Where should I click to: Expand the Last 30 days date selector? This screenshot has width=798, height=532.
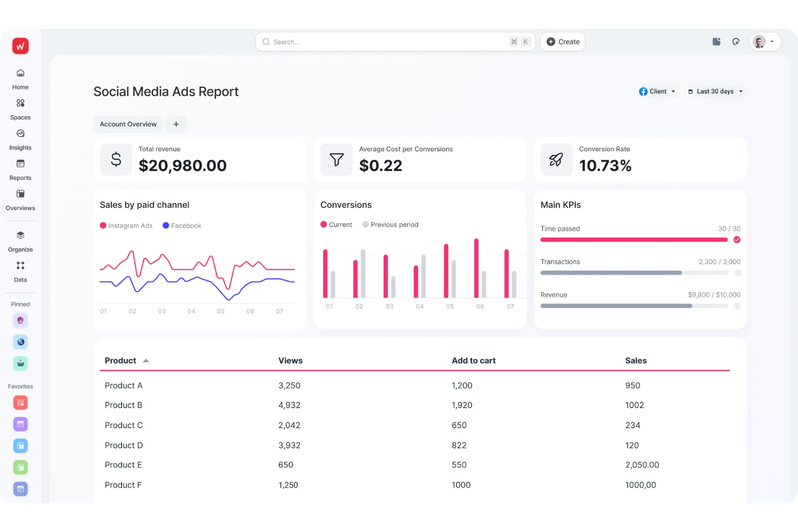click(x=714, y=91)
